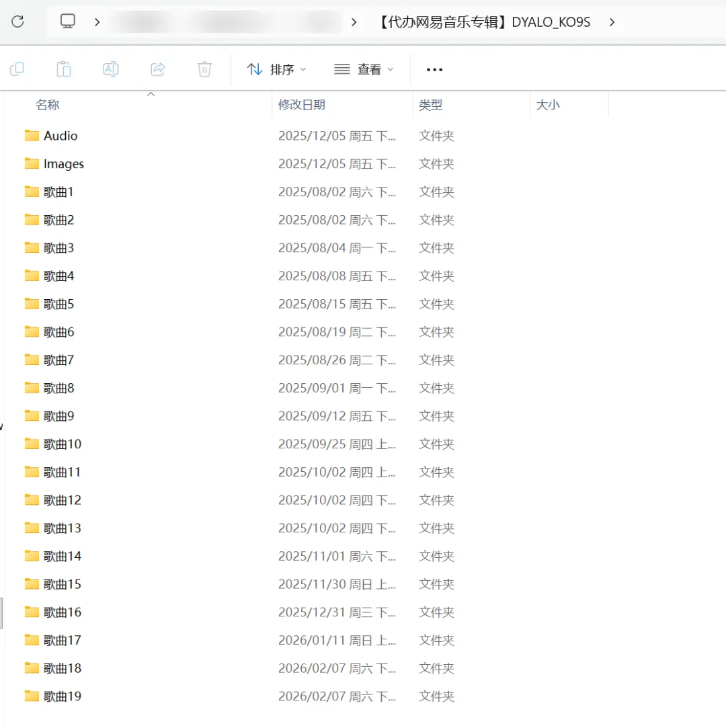Select the 歌曲10 folder icon
This screenshot has width=726, height=728.
tap(32, 444)
